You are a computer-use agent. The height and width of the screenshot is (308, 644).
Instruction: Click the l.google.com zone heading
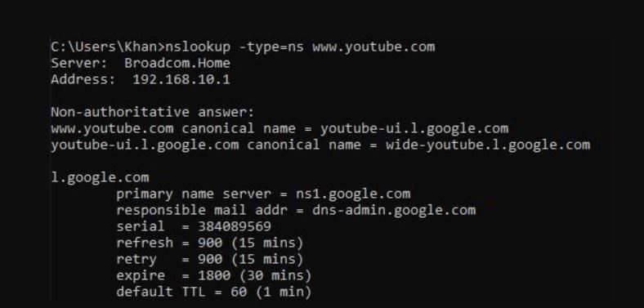(100, 178)
